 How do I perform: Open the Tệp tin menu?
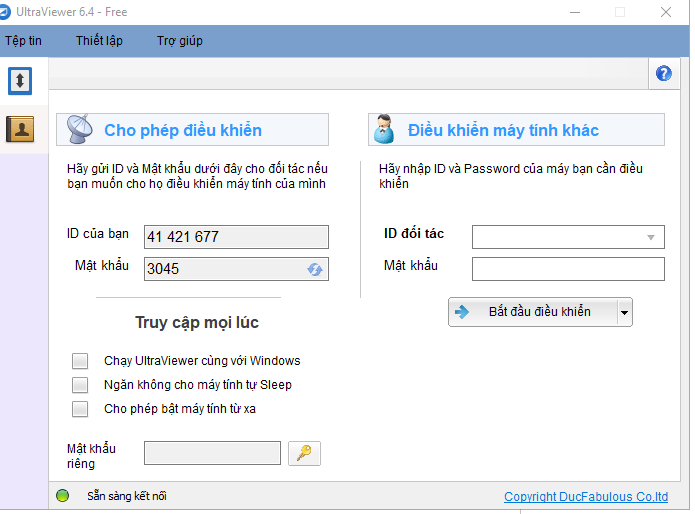pyautogui.click(x=23, y=41)
